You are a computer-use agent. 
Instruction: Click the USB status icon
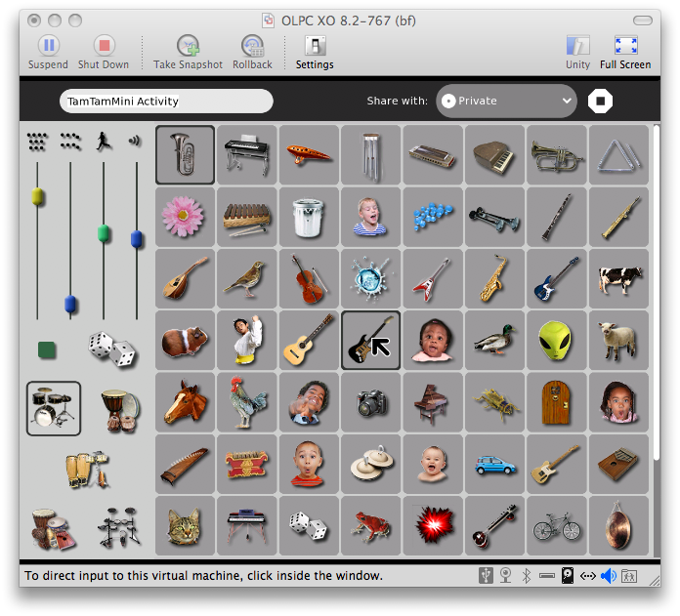pos(486,576)
